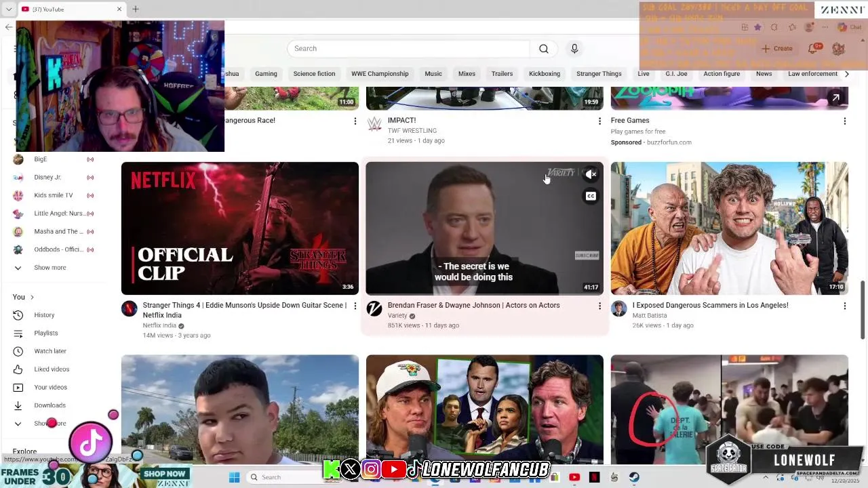Select the Kickboxing chip

point(545,74)
